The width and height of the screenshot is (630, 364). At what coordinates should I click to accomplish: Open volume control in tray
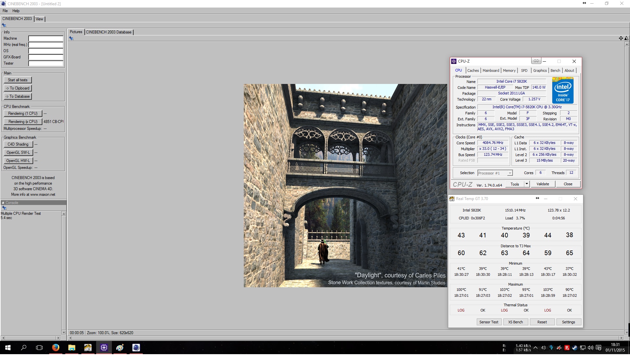click(x=590, y=348)
